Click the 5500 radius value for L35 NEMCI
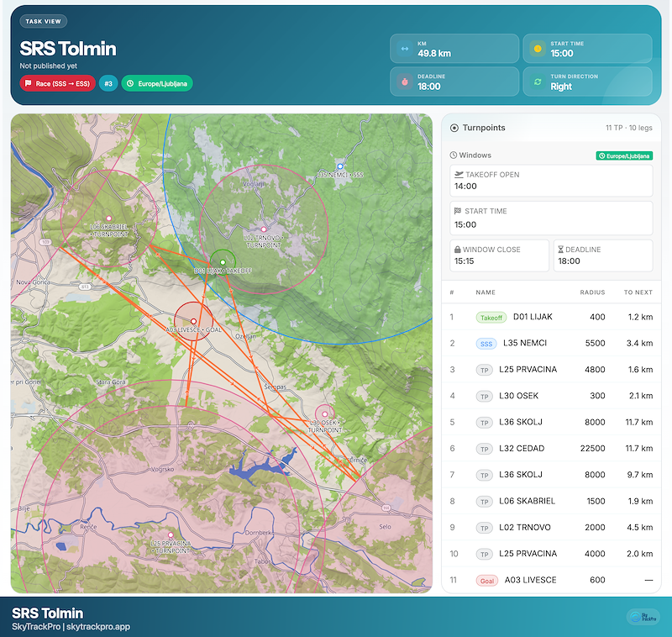Image resolution: width=672 pixels, height=637 pixels. click(x=596, y=343)
